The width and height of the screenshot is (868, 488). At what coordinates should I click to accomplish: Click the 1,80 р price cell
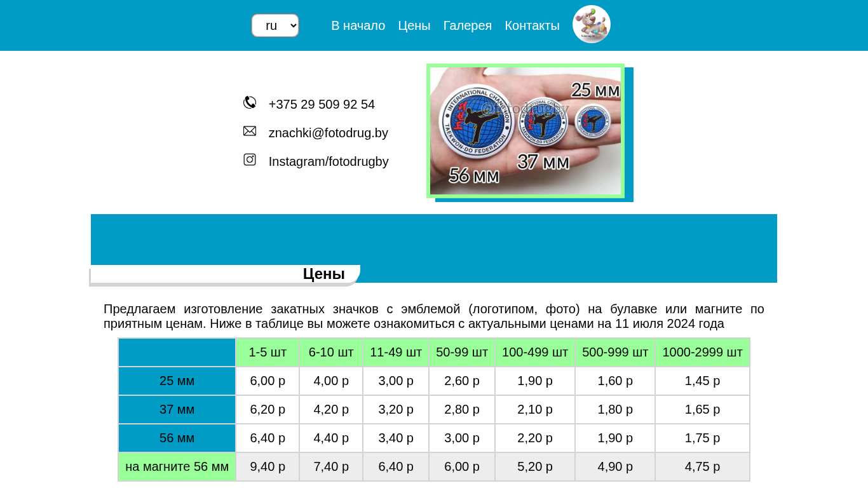click(615, 410)
